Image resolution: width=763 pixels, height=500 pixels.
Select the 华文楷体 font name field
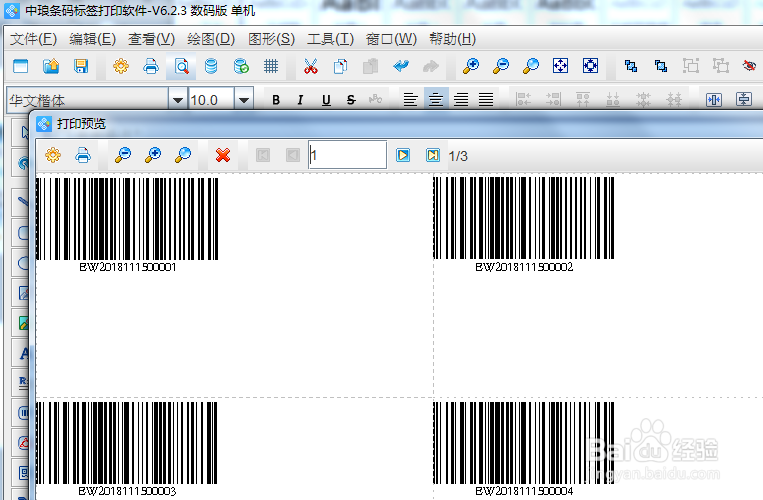pos(88,100)
